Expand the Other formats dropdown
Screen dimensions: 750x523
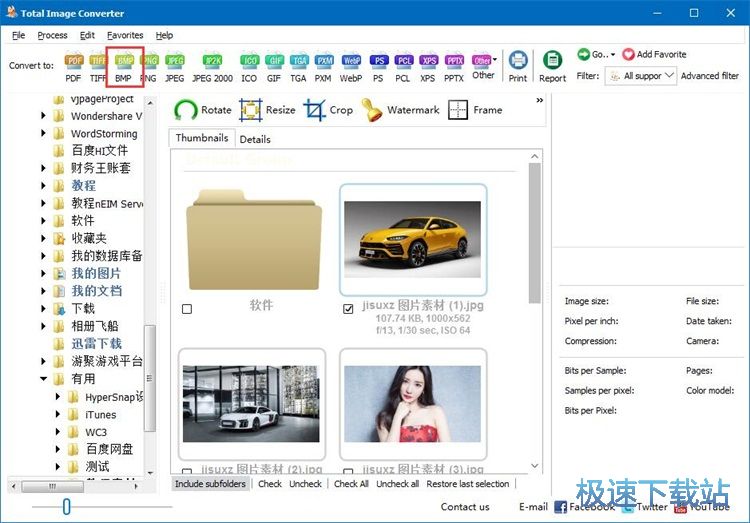tap(484, 66)
